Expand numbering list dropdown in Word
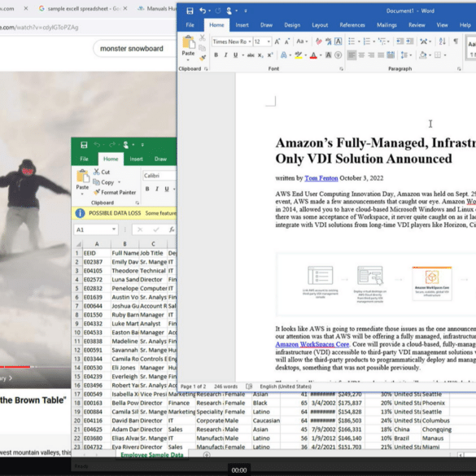 pyautogui.click(x=374, y=41)
